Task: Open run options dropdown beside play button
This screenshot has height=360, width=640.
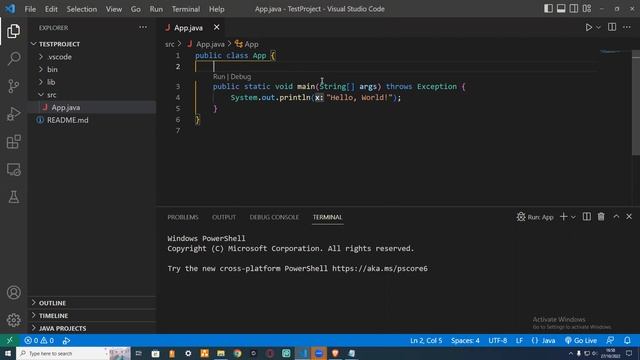Action: [x=598, y=27]
